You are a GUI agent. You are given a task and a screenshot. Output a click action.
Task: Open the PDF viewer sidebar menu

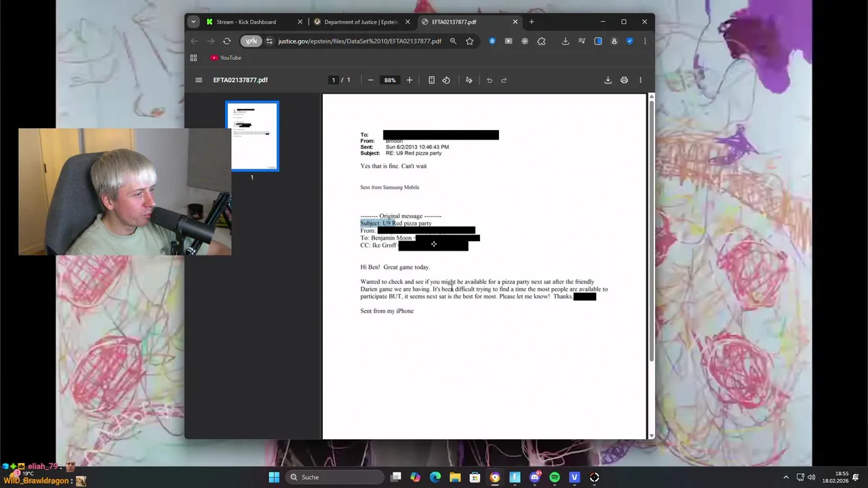point(199,80)
